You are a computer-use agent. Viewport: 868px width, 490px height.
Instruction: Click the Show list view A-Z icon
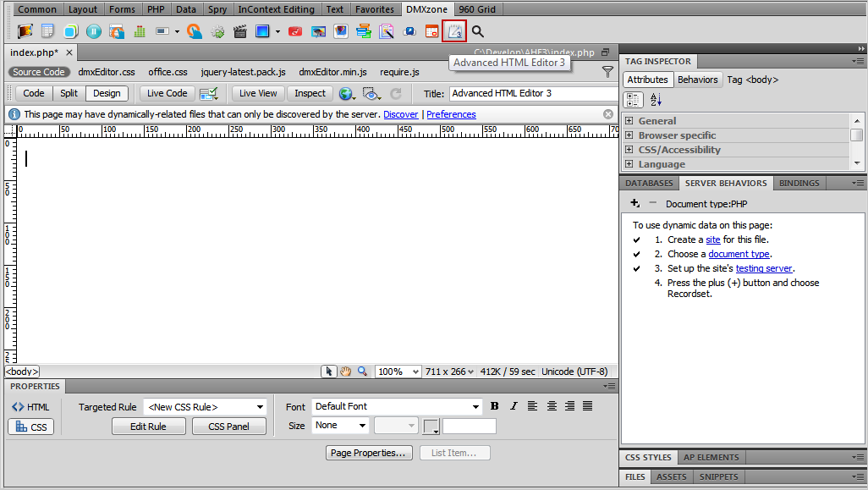[x=656, y=100]
